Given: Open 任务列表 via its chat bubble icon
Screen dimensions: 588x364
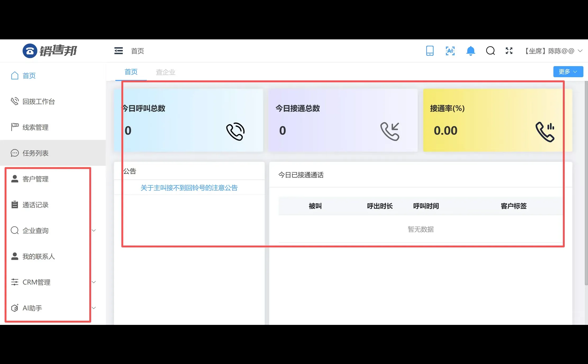Looking at the screenshot, I should pos(15,153).
